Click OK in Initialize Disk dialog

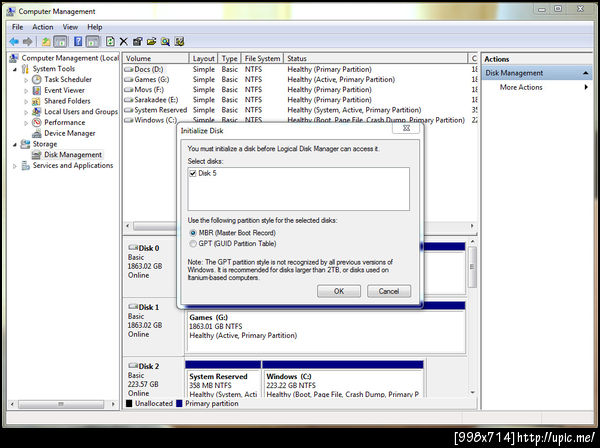click(x=339, y=291)
